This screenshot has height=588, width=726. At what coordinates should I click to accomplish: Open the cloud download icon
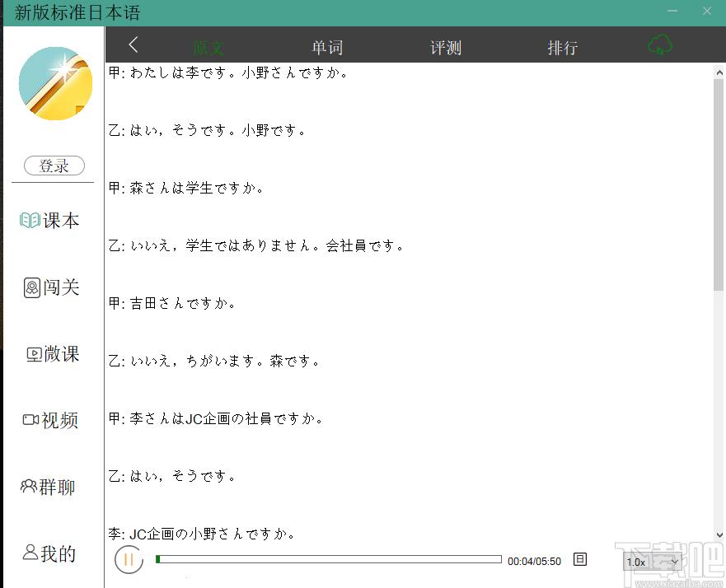click(x=659, y=44)
